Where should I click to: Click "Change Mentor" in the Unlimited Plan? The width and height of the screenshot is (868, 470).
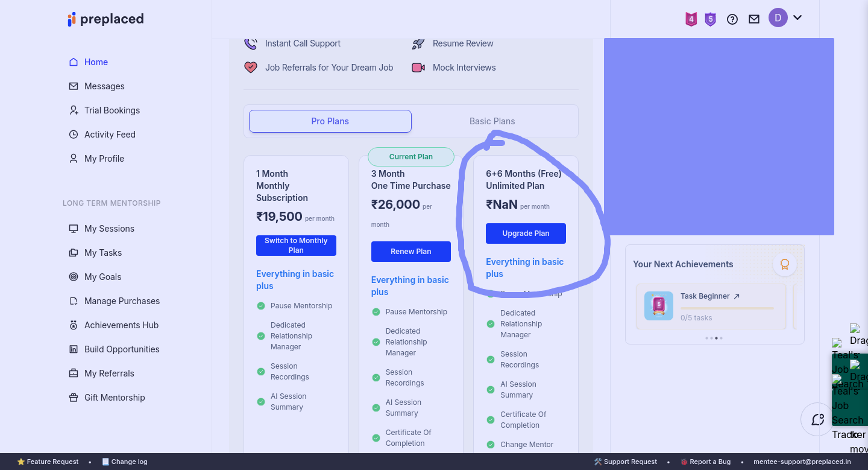tap(527, 445)
